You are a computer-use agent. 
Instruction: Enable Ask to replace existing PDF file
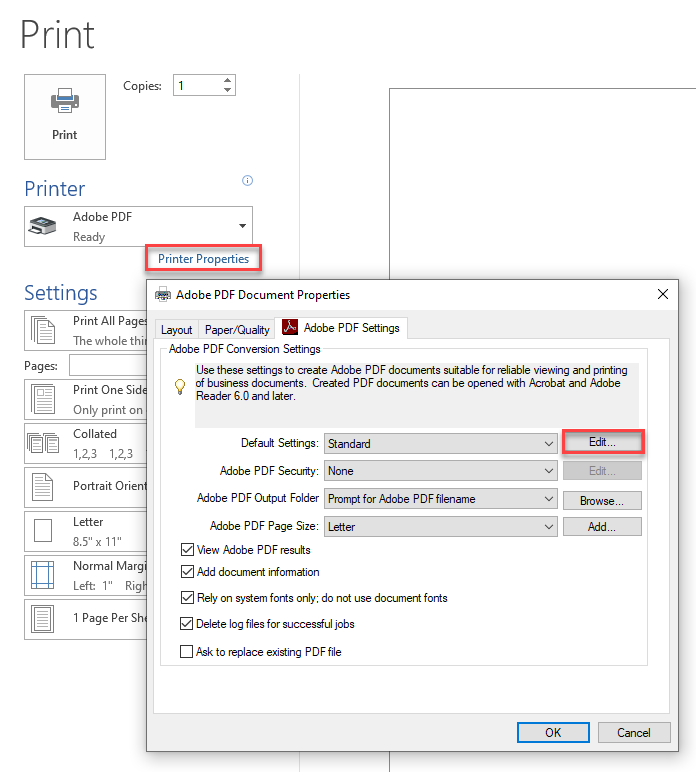(187, 652)
